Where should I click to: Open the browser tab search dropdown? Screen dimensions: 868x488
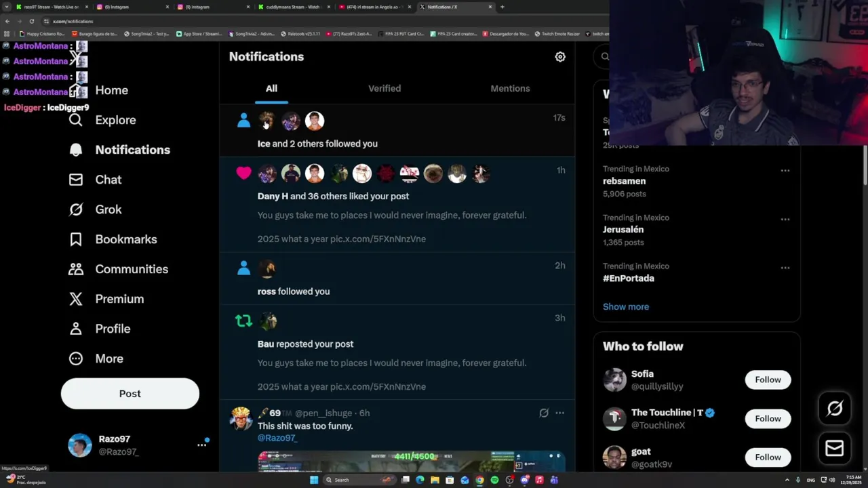(x=7, y=7)
